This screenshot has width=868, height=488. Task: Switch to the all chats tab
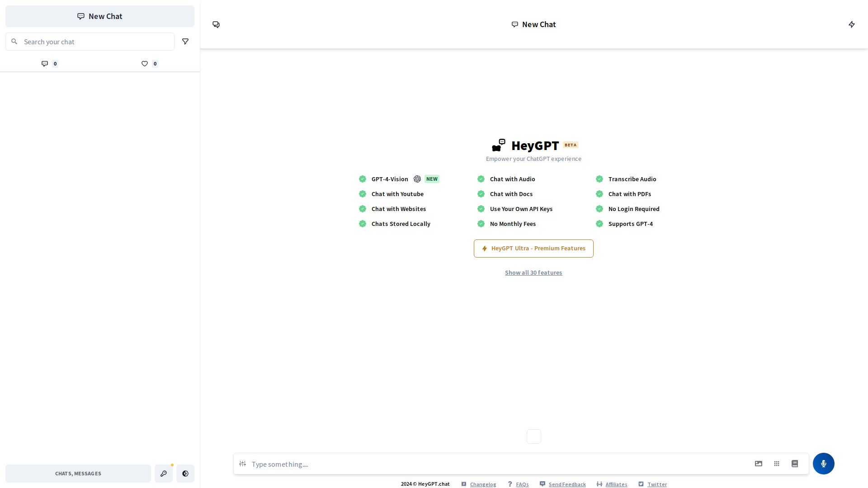click(x=50, y=64)
